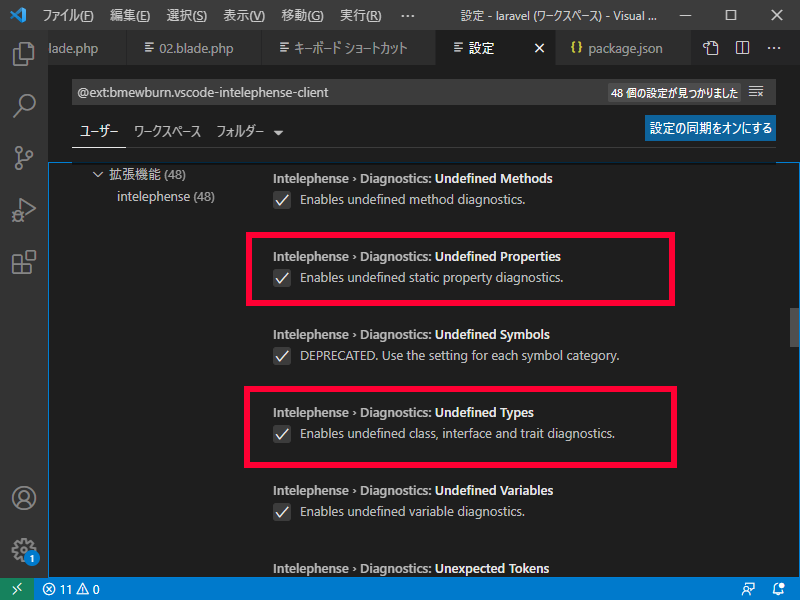Open the Manage gear menu

coord(23,551)
